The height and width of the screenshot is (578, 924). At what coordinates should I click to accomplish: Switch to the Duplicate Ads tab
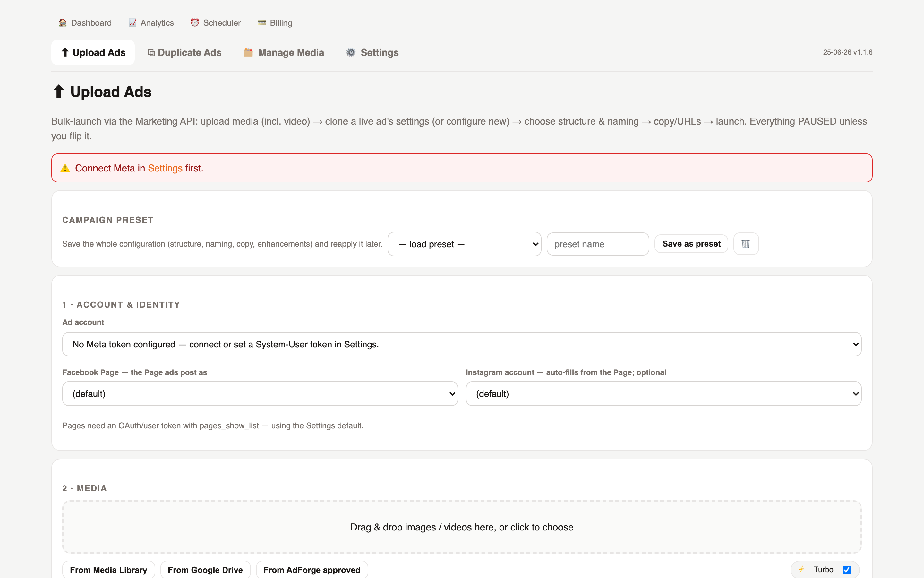[184, 52]
